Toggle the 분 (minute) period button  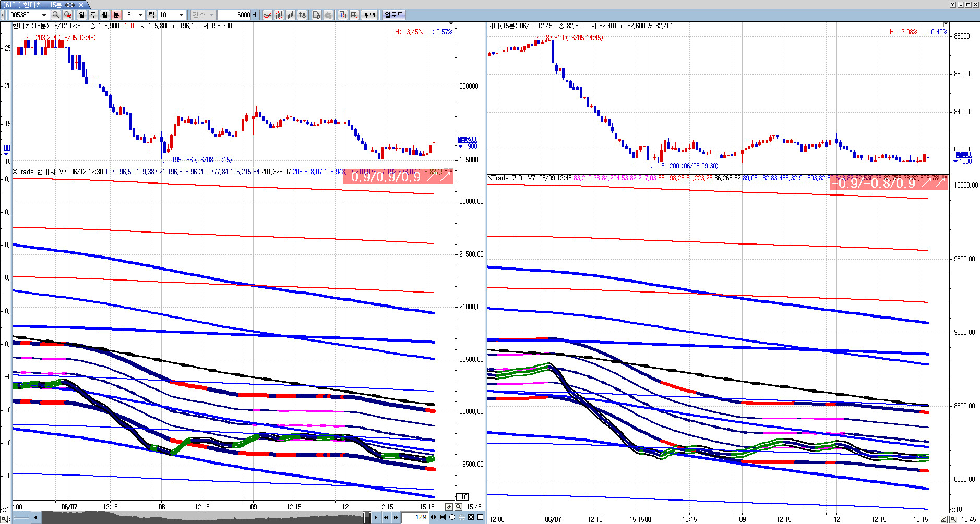point(116,15)
